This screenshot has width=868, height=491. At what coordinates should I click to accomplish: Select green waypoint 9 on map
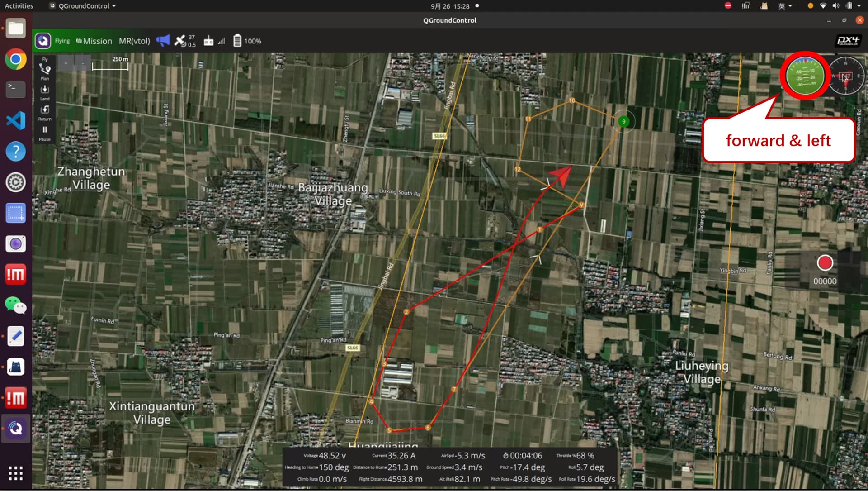[x=623, y=121]
